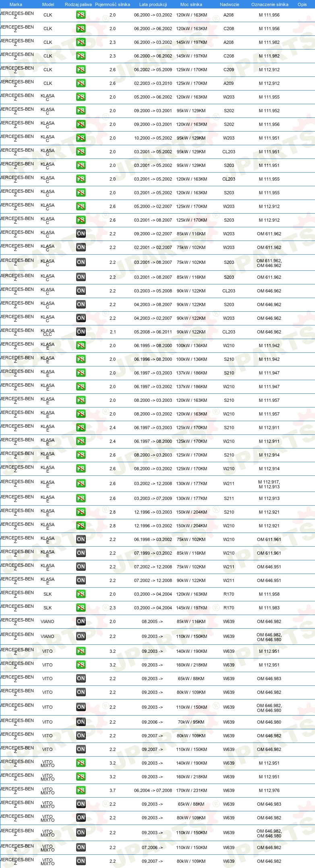Click the Pojemność silnika column header
Image resolution: width=315 pixels, height=868 pixels.
point(112,4)
